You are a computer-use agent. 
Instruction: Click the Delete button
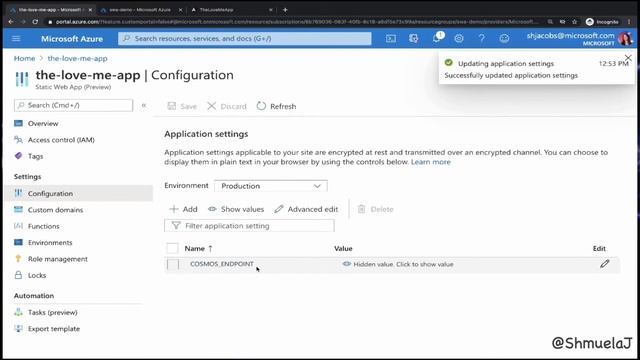tap(376, 209)
